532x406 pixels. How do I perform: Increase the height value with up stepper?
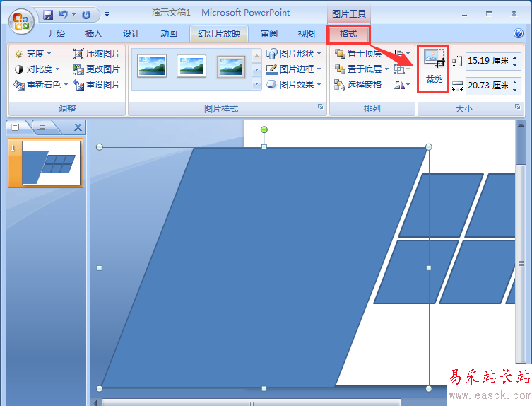tap(515, 57)
